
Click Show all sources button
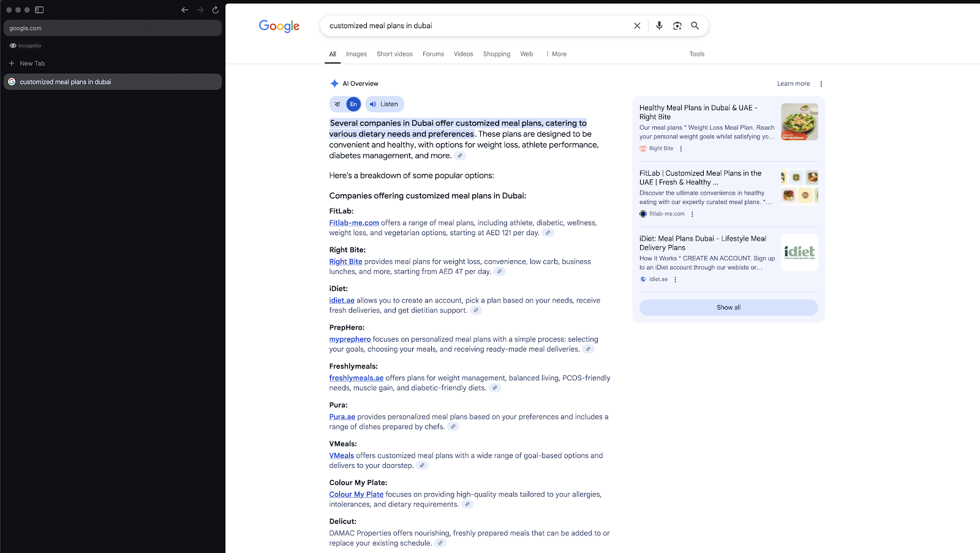tap(729, 307)
